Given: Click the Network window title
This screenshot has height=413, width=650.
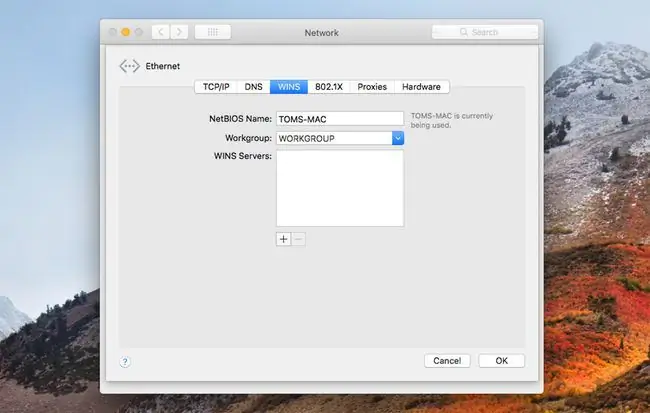Looking at the screenshot, I should [x=322, y=33].
